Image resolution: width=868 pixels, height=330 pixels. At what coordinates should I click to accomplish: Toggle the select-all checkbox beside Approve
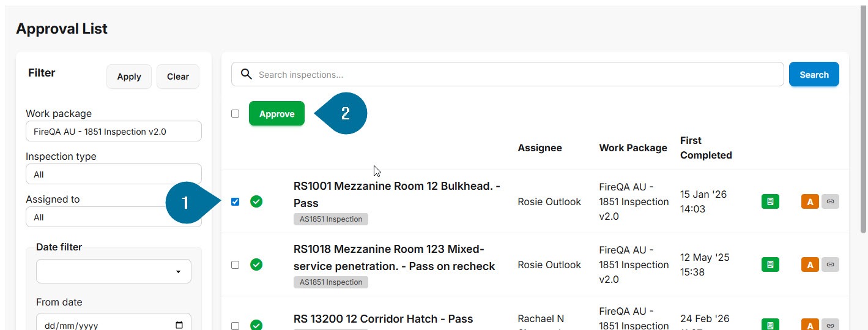tap(236, 113)
